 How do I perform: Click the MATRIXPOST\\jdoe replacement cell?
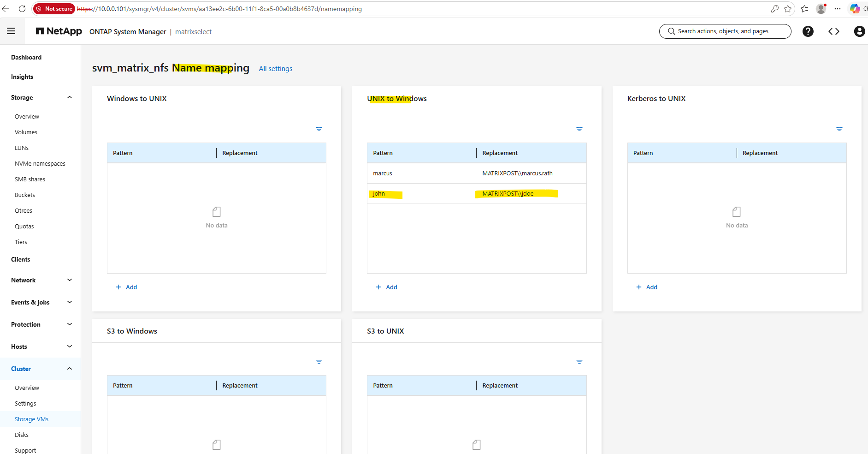[x=508, y=194]
